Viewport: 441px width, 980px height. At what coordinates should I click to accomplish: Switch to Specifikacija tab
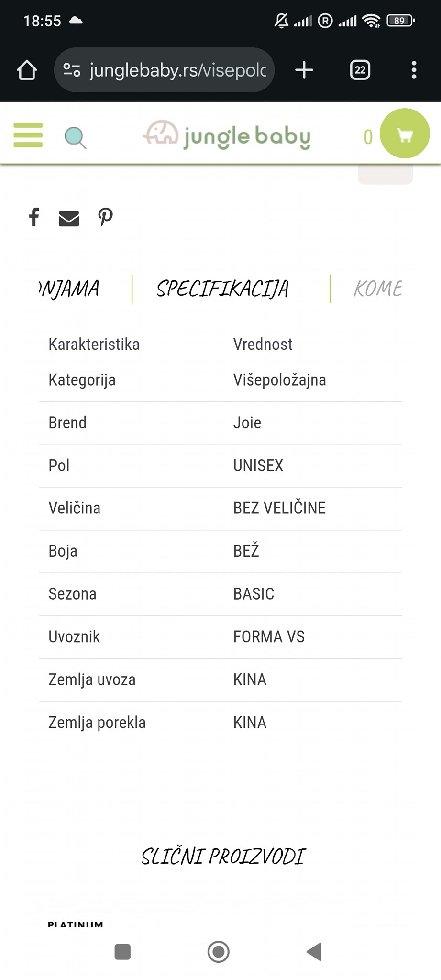click(222, 289)
